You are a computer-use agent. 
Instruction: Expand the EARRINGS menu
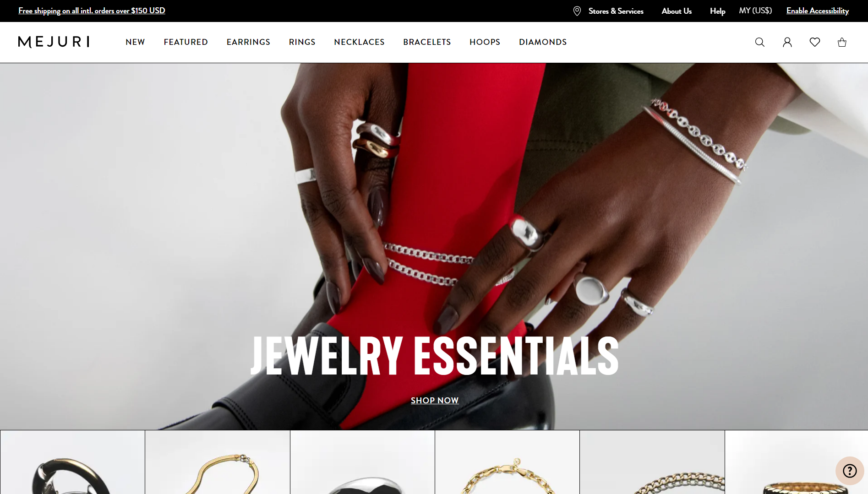[x=248, y=42]
